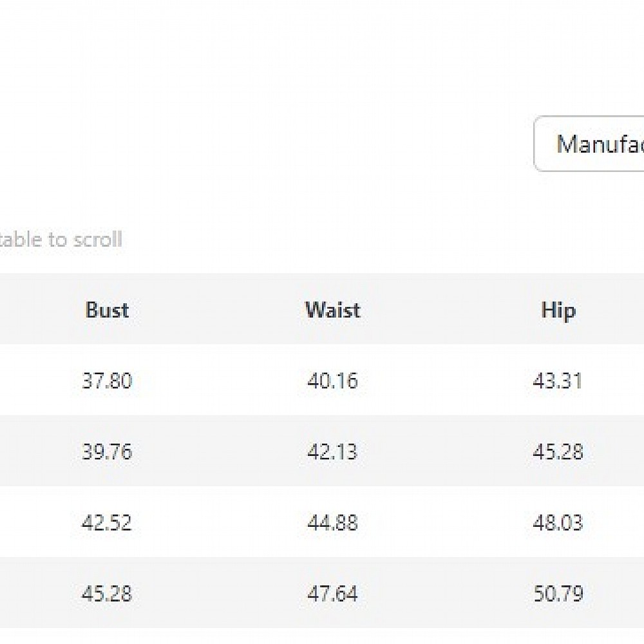This screenshot has width=644, height=644.
Task: Click the 39.76 bust measurement
Action: (x=107, y=451)
